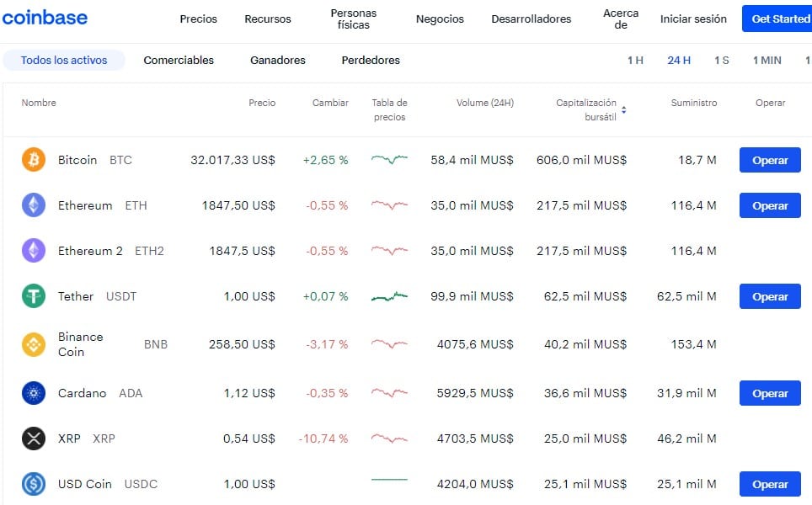Click the Tabla de precios column header
Viewport: 812px width, 505px height.
[x=389, y=109]
